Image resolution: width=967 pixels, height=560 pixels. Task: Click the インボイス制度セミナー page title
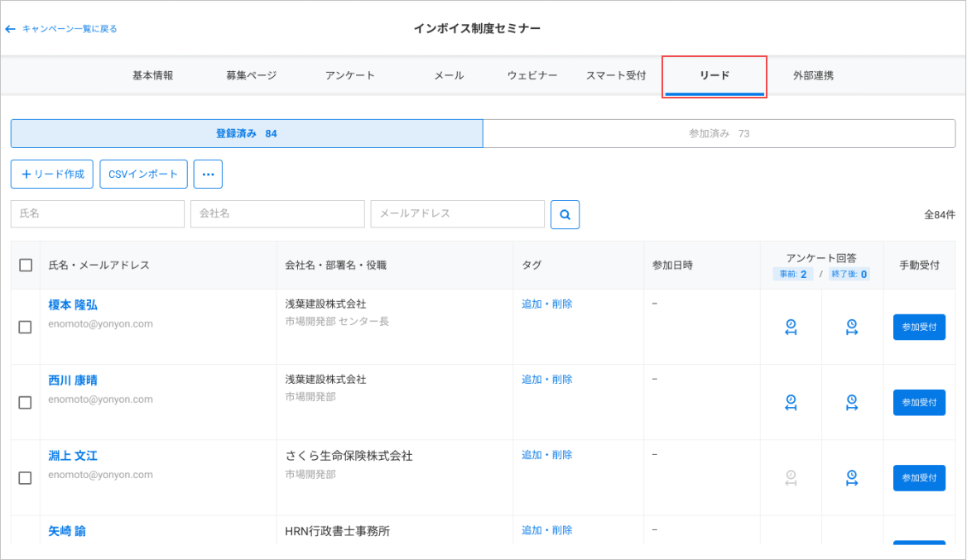477,28
